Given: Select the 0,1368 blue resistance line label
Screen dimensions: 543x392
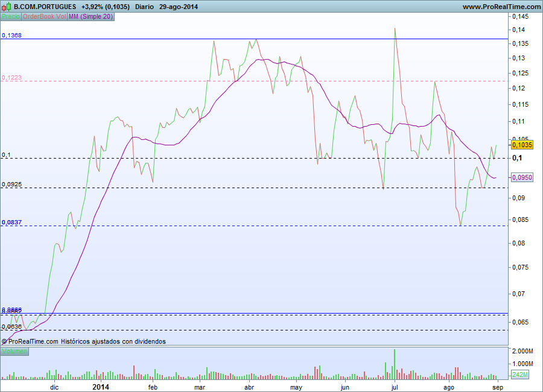Looking at the screenshot, I should [x=11, y=36].
